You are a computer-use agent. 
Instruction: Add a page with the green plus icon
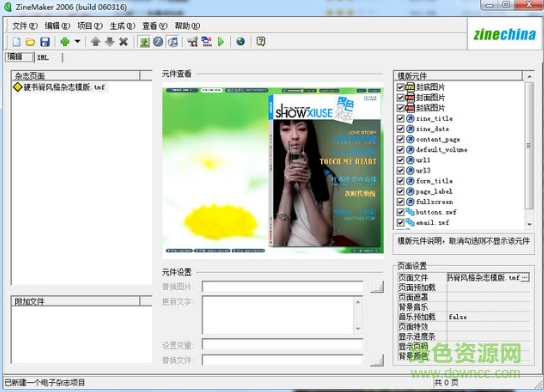point(65,42)
